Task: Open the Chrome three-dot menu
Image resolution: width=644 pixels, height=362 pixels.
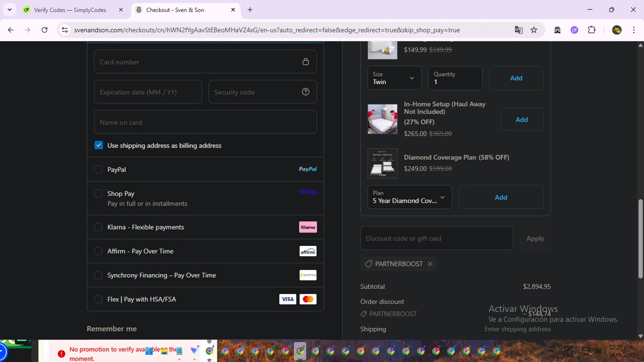Action: coord(634,30)
